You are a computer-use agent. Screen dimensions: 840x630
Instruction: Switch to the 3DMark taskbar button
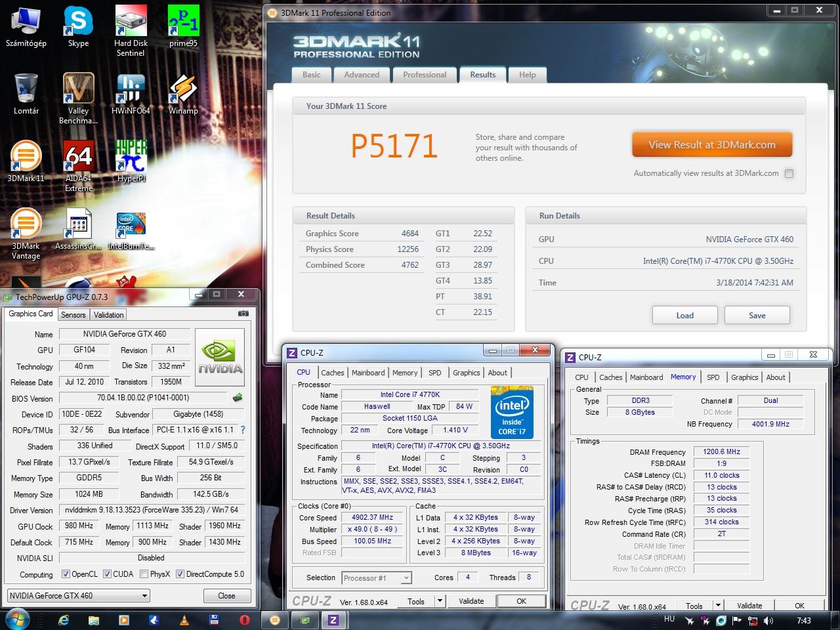pos(275,619)
